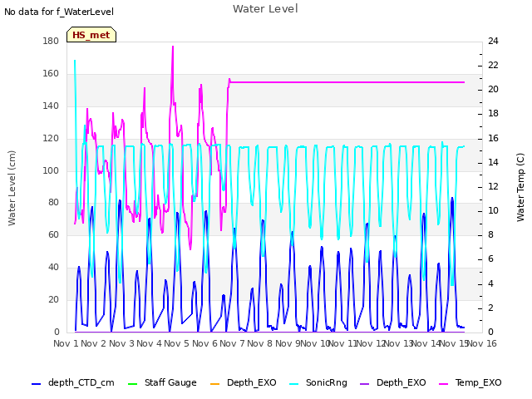This screenshot has width=532, height=399.
Task: Click the cyan SonicRng color swatch
Action: [294, 384]
